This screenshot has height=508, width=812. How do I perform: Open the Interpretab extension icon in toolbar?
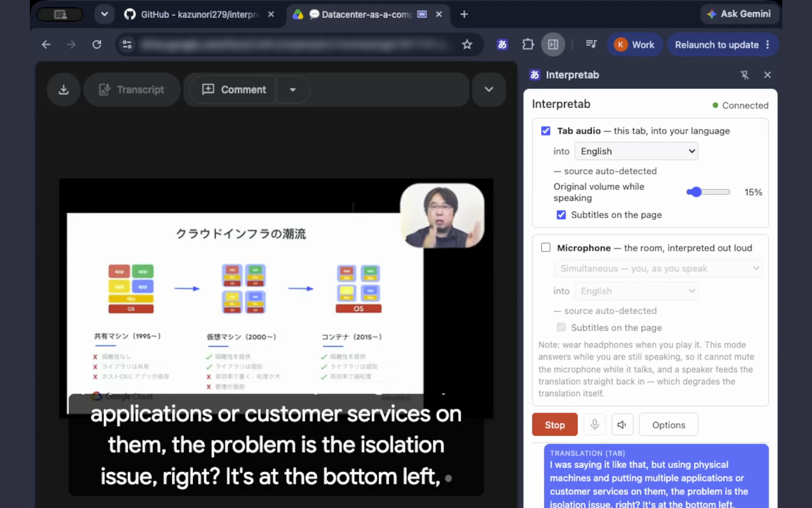(x=502, y=44)
